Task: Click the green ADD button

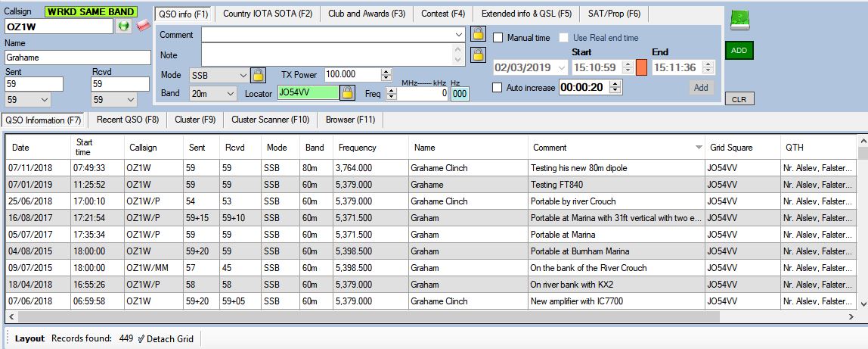Action: point(739,51)
